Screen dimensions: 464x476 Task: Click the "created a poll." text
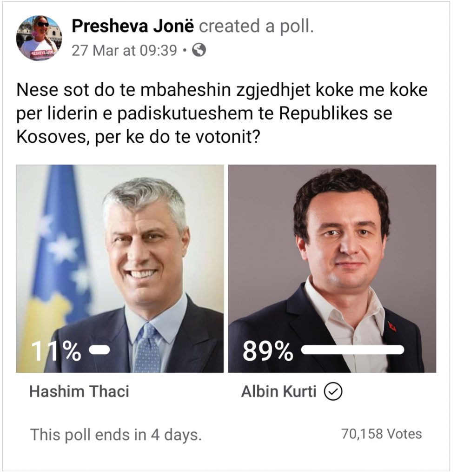[257, 27]
